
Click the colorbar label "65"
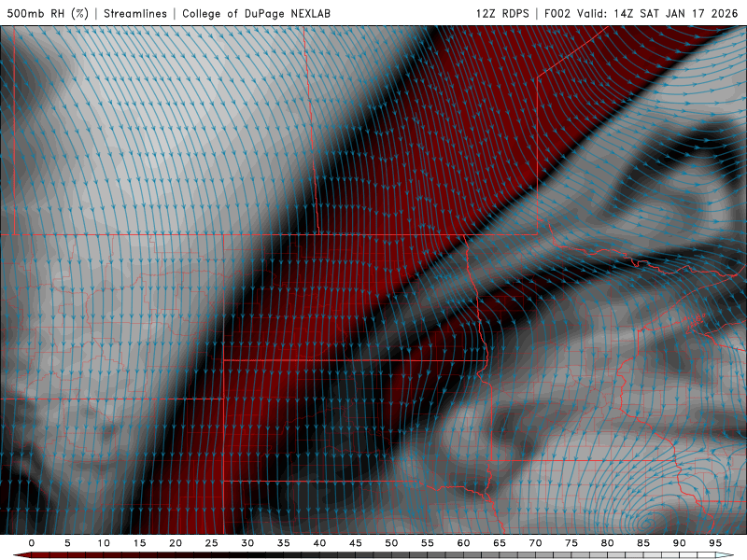(x=500, y=543)
